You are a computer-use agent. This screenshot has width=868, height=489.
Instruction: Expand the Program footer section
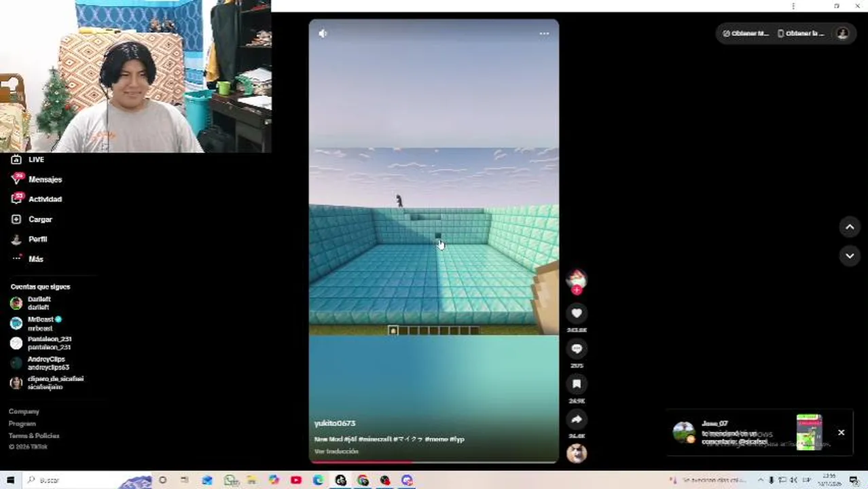(22, 424)
